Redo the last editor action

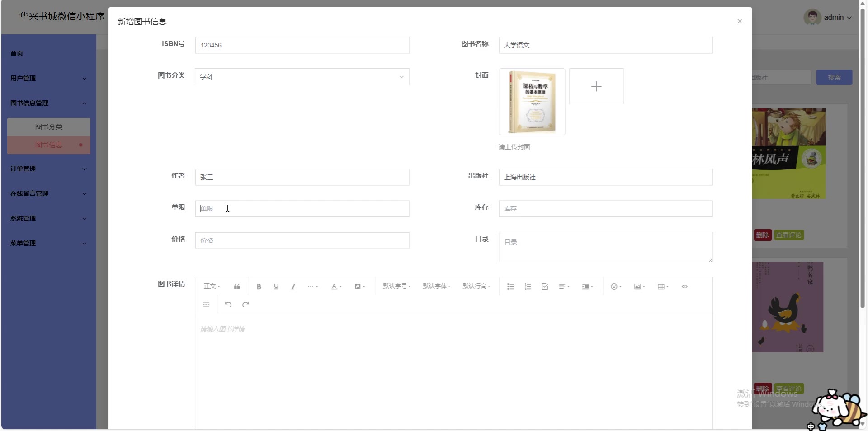245,305
